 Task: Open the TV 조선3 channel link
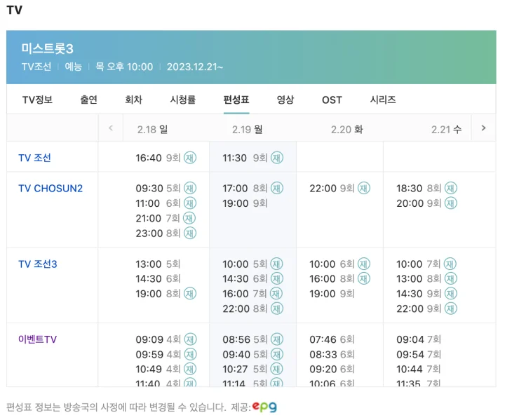38,264
